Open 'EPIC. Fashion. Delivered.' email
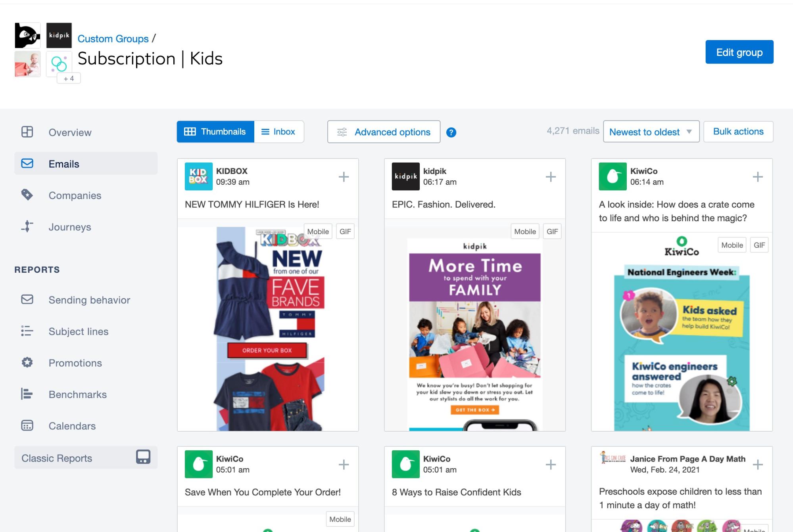Viewport: 793px width, 532px height. click(x=444, y=204)
